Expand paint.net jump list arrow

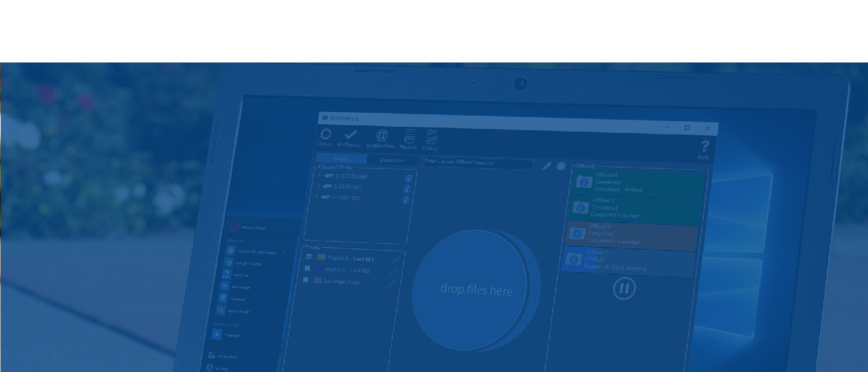(280, 276)
